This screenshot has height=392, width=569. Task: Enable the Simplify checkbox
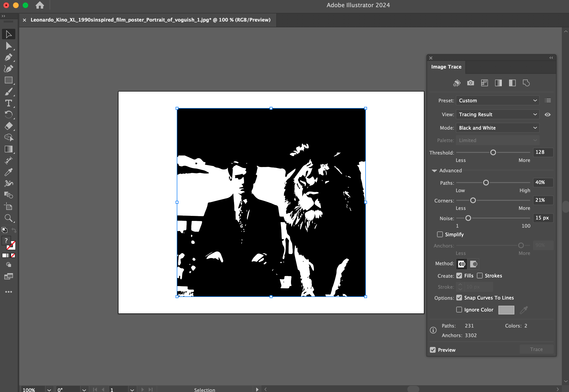click(x=440, y=234)
